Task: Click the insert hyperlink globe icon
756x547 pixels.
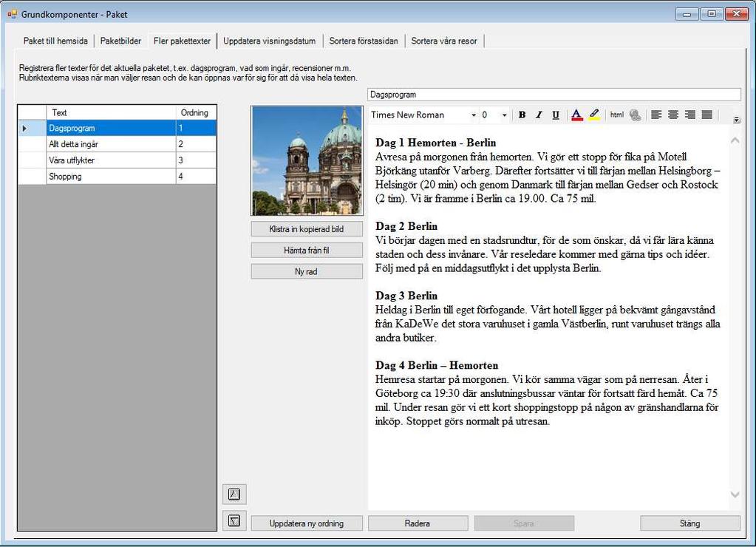Action: tap(635, 115)
